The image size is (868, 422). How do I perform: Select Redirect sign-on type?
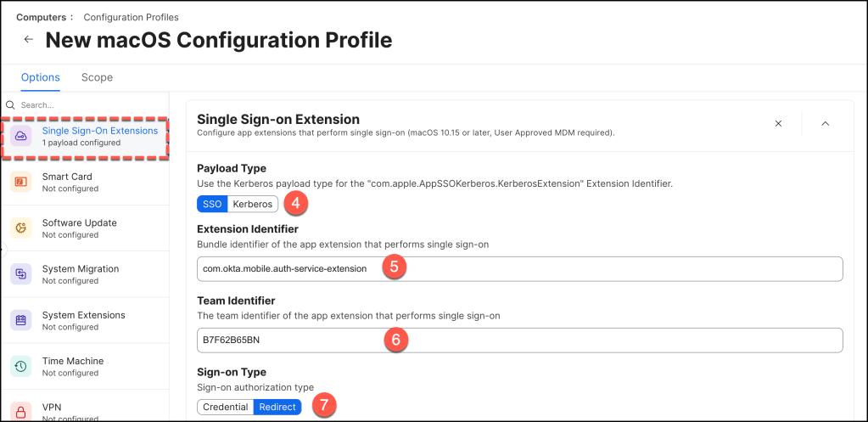tap(277, 407)
